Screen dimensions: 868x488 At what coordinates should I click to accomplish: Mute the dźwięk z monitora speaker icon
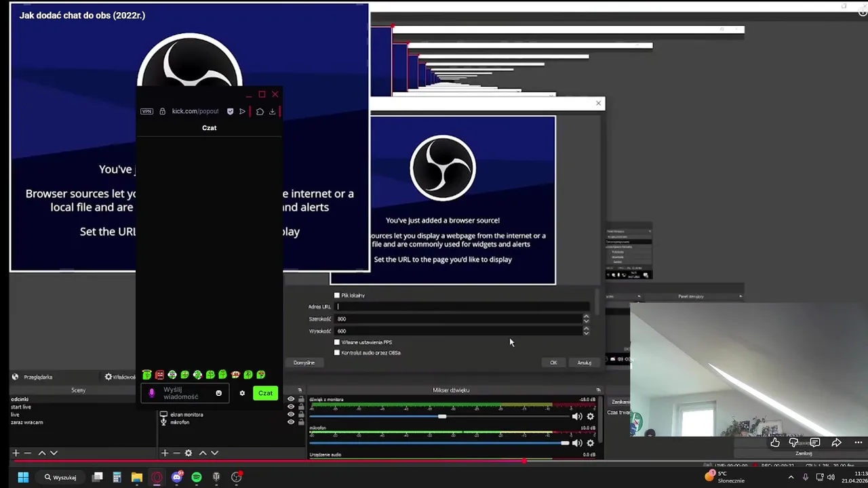click(x=577, y=416)
